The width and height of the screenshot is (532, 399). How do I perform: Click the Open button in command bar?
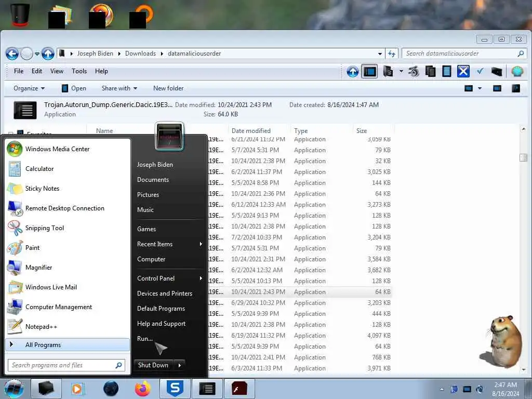74,88
